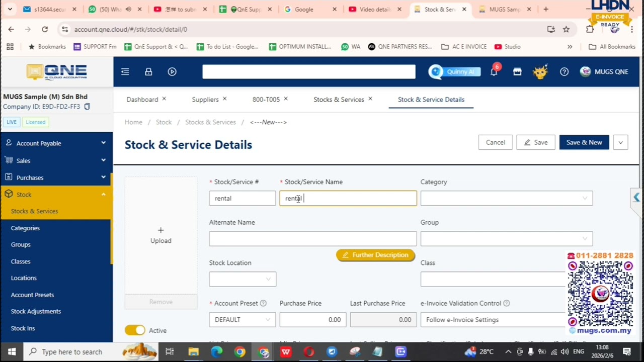The width and height of the screenshot is (644, 362).
Task: Open the Group dropdown
Action: [507, 238]
